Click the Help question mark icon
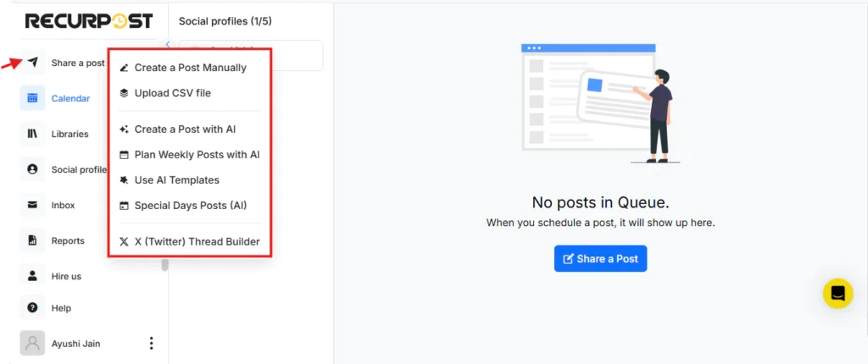 coord(33,307)
